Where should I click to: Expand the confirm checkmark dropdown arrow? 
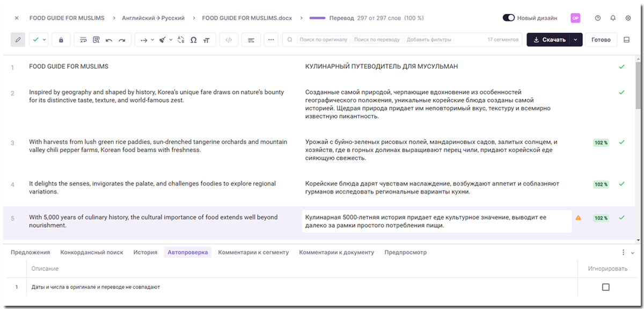pyautogui.click(x=44, y=40)
